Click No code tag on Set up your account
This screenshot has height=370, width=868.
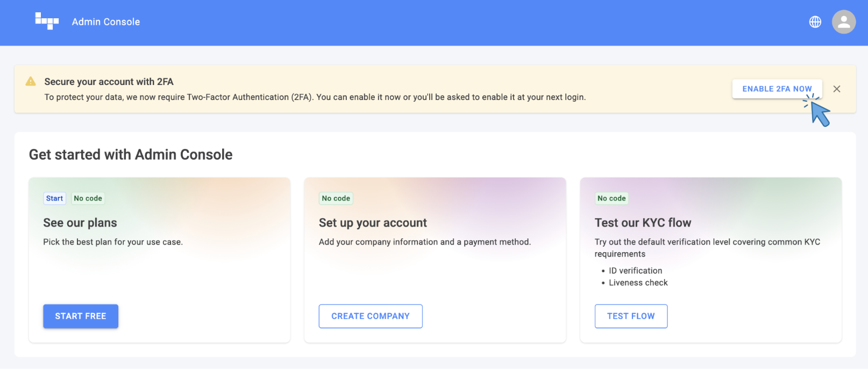[336, 198]
